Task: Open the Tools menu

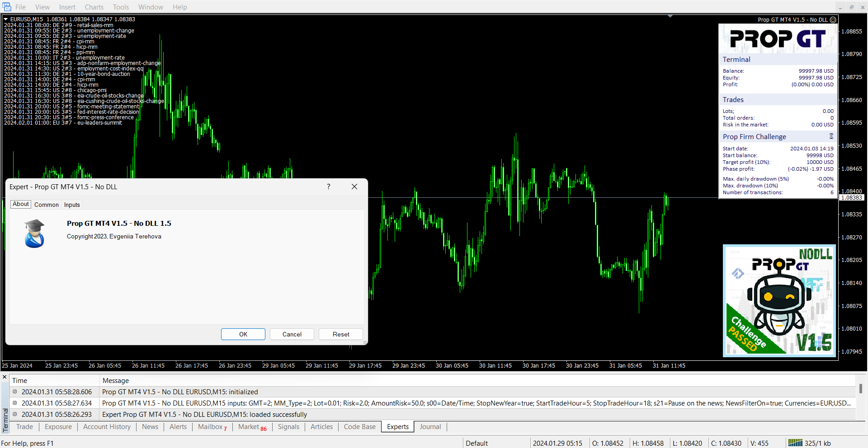Action: pyautogui.click(x=121, y=7)
